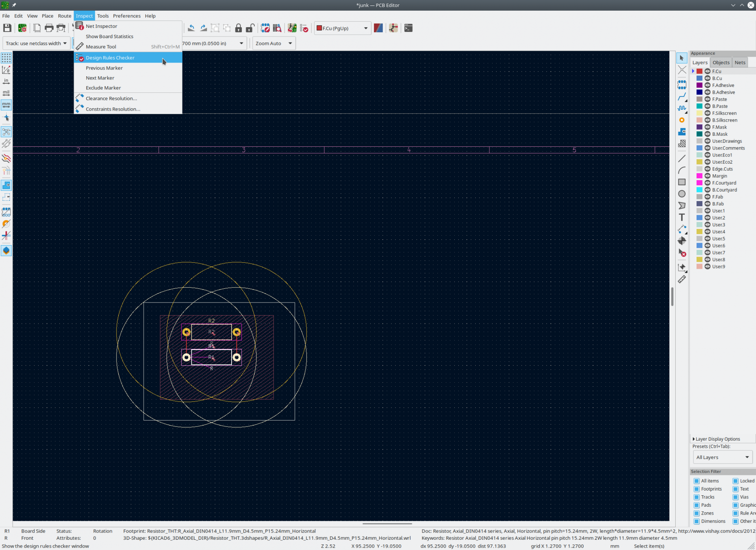Select the Route tracks tool
Screen dimensions: 756x550
[682, 97]
